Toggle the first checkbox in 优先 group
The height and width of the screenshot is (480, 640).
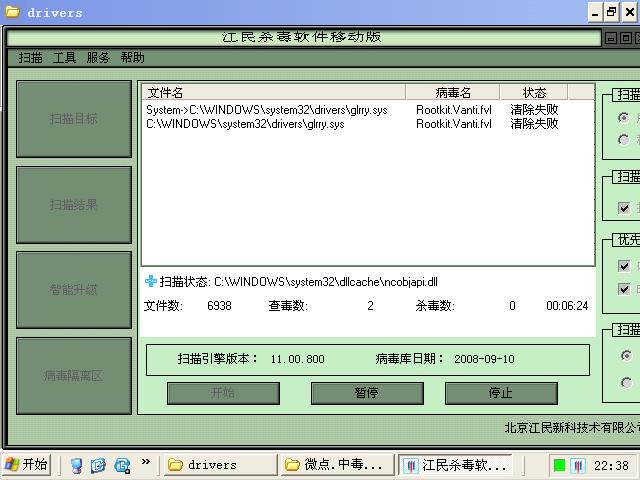click(x=624, y=266)
